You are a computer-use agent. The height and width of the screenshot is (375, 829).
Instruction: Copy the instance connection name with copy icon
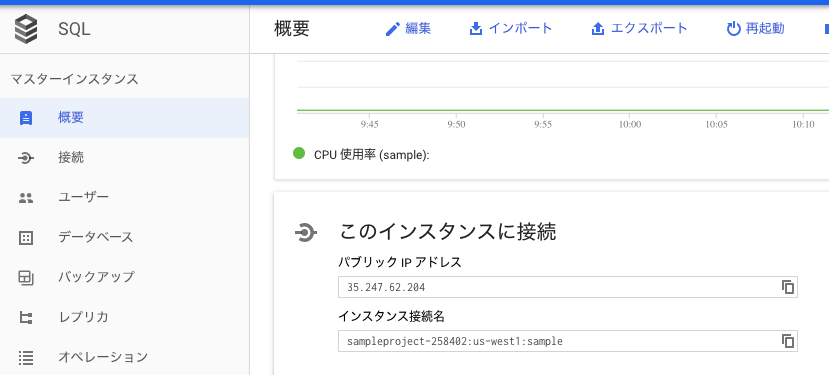point(788,341)
